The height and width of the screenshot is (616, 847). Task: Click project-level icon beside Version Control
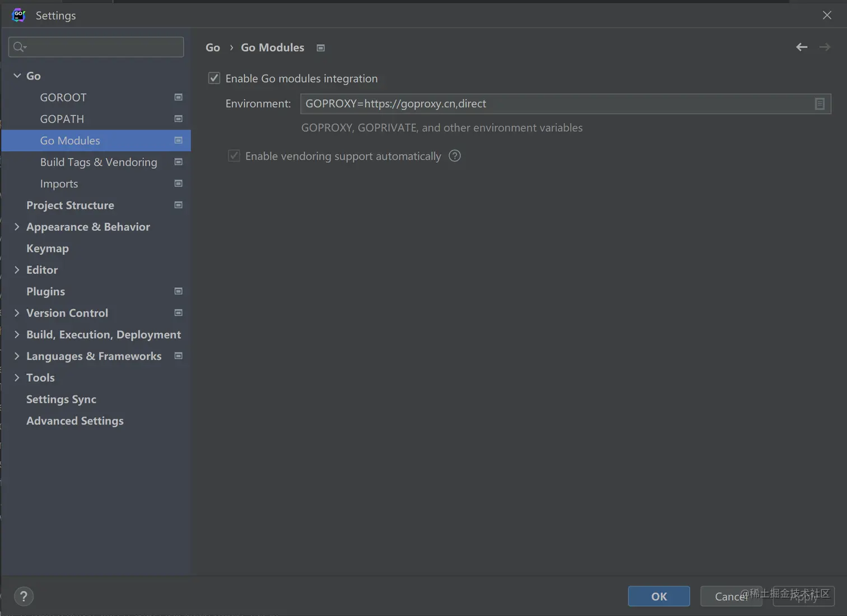point(178,312)
